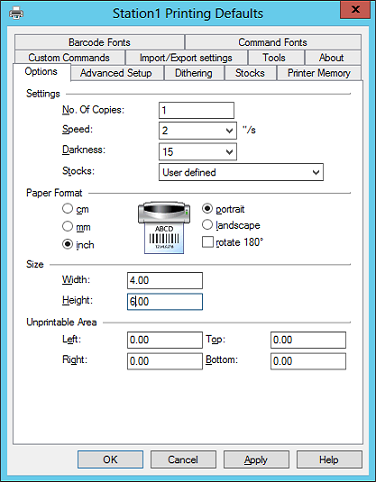Click the "Unprintable Area" group heading
This screenshot has height=482, width=376.
tap(61, 322)
